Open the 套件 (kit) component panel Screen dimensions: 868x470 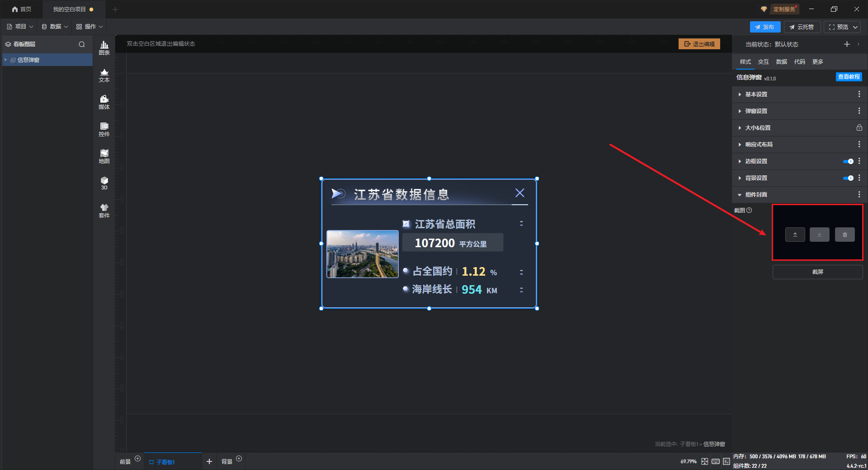104,211
